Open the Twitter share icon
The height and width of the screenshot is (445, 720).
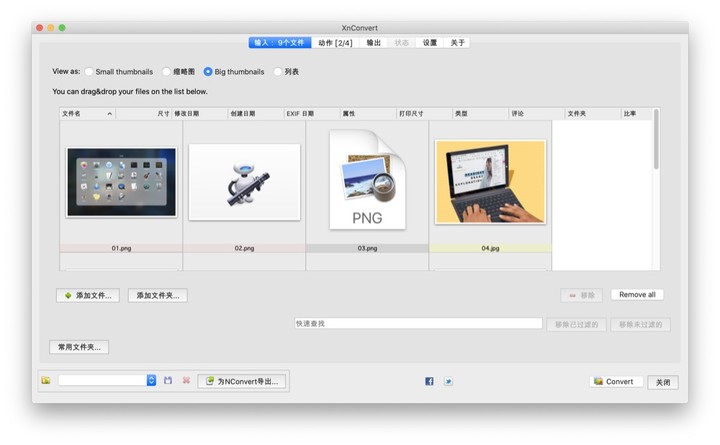coord(448,381)
